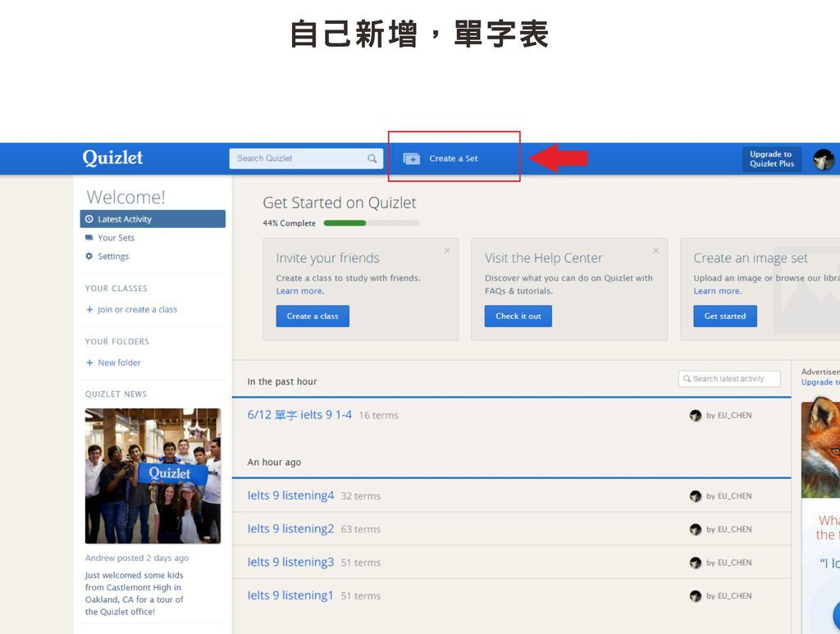The height and width of the screenshot is (634, 840).
Task: Dismiss the Visit the Help Center card
Action: pyautogui.click(x=655, y=251)
